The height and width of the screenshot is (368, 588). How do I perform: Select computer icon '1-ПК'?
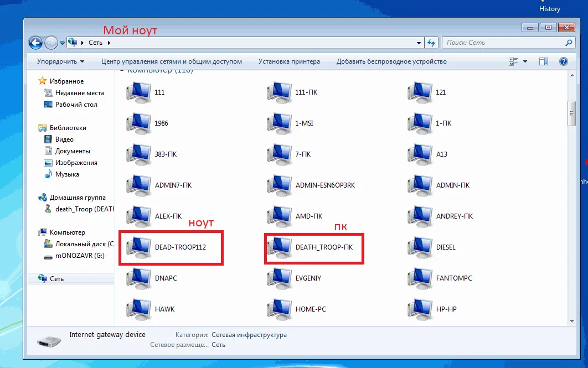(x=420, y=123)
